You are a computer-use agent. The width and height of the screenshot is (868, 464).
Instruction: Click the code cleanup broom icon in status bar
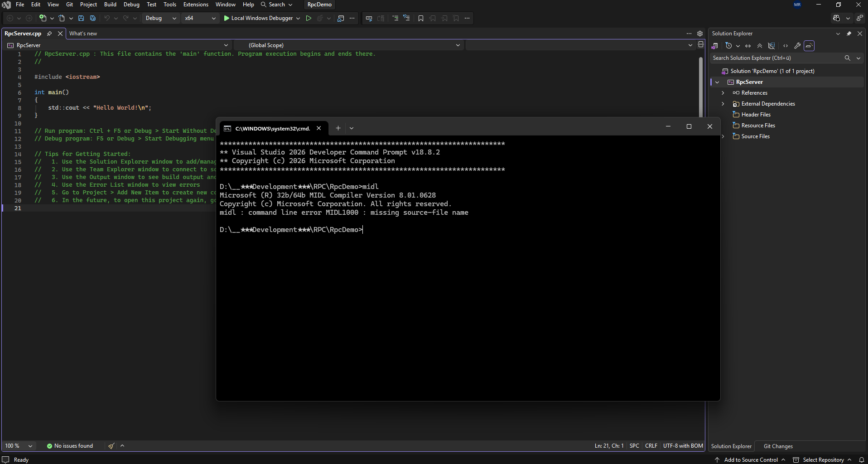(111, 446)
